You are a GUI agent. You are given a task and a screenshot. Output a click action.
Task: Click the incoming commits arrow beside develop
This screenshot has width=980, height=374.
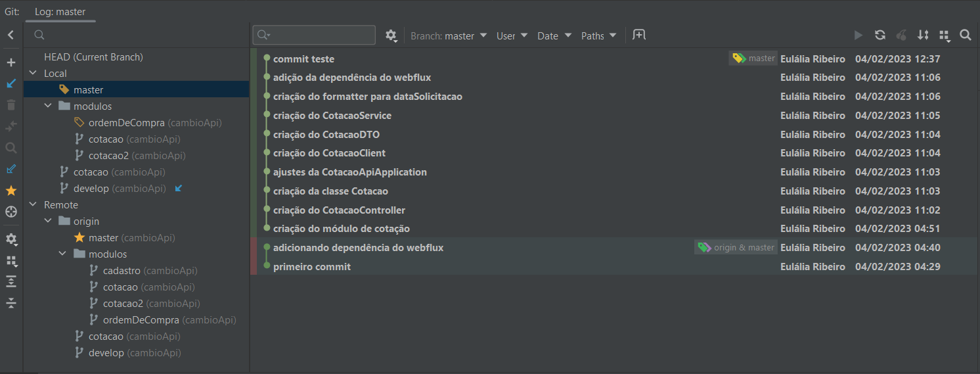click(179, 189)
